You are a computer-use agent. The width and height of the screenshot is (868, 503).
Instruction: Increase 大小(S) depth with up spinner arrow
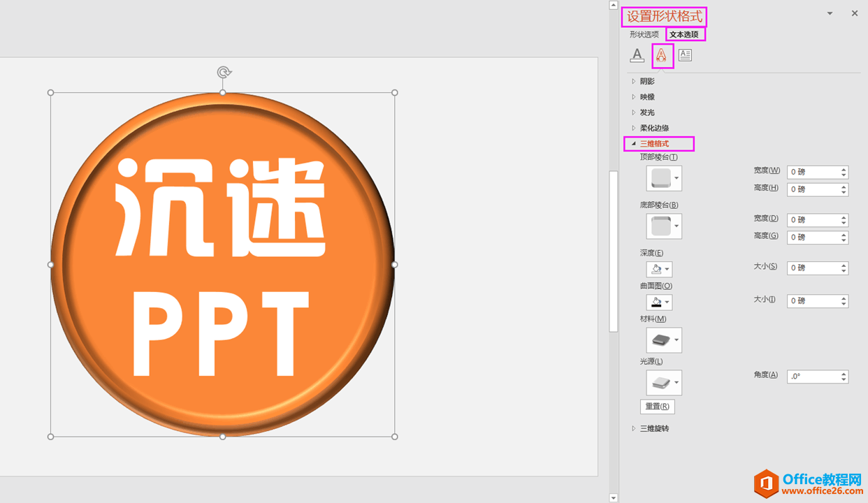click(844, 265)
